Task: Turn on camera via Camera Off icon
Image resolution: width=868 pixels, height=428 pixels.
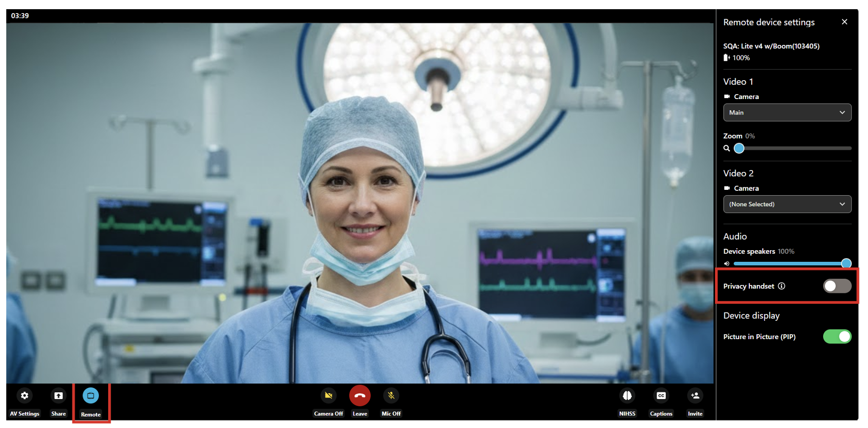Action: click(x=328, y=396)
